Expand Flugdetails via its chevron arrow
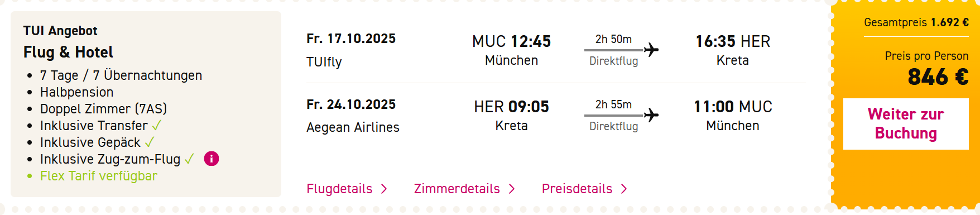 tap(384, 189)
